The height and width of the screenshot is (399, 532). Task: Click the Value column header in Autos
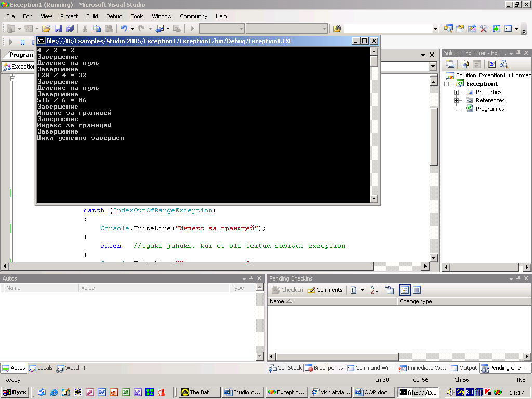(x=154, y=288)
